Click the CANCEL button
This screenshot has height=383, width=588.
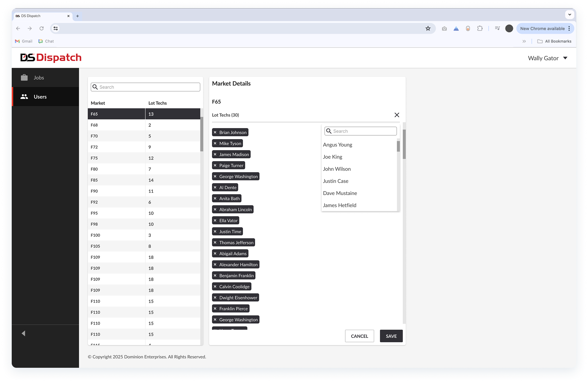[359, 336]
